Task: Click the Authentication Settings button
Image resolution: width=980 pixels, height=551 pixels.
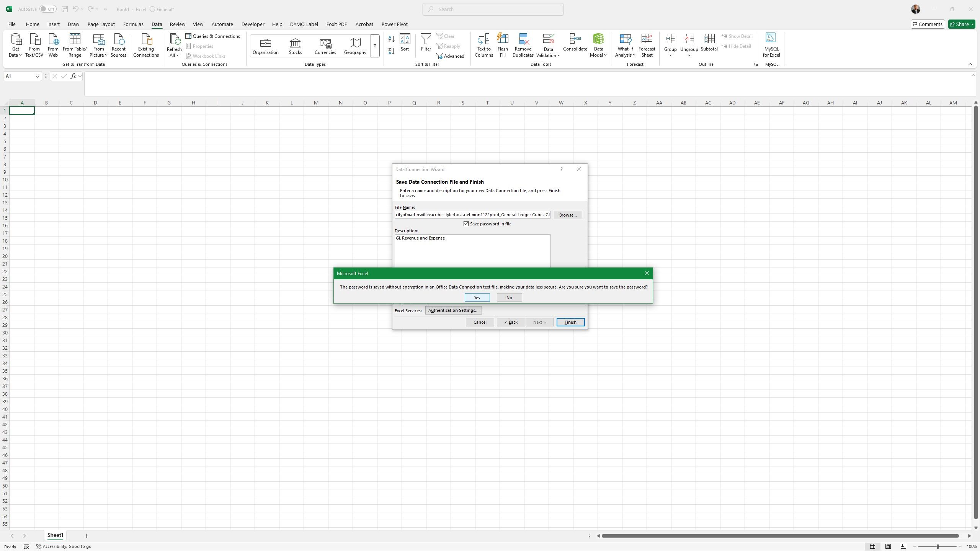Action: click(x=453, y=310)
